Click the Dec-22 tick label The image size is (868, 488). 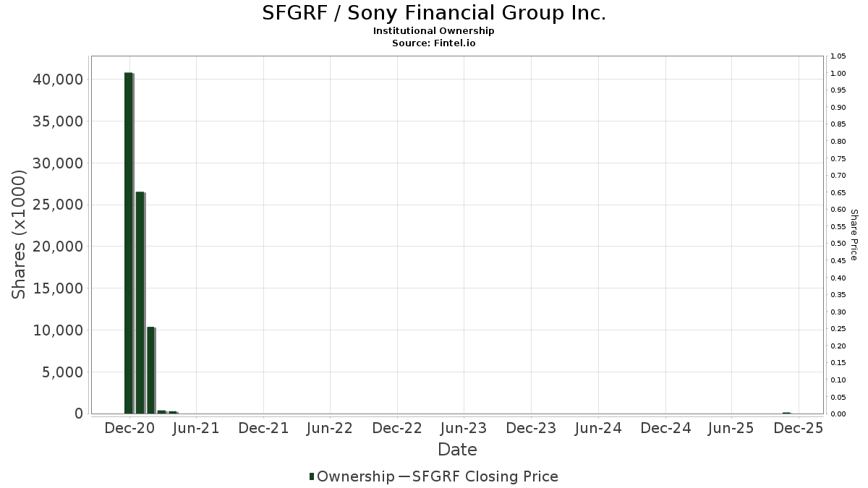pos(397,428)
